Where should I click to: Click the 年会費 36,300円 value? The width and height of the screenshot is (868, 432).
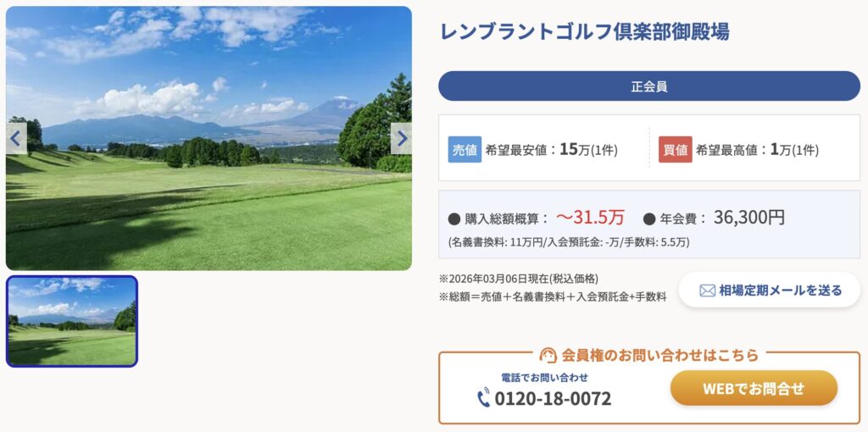(x=748, y=218)
